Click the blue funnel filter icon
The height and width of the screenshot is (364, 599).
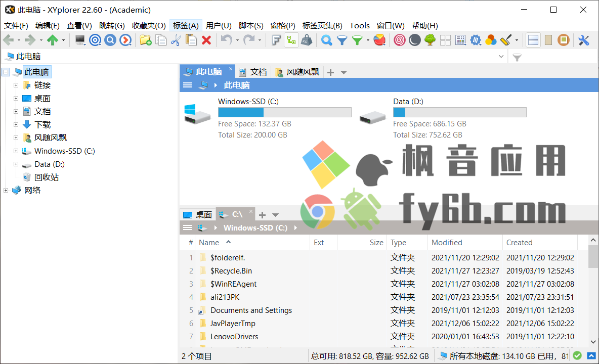click(342, 40)
